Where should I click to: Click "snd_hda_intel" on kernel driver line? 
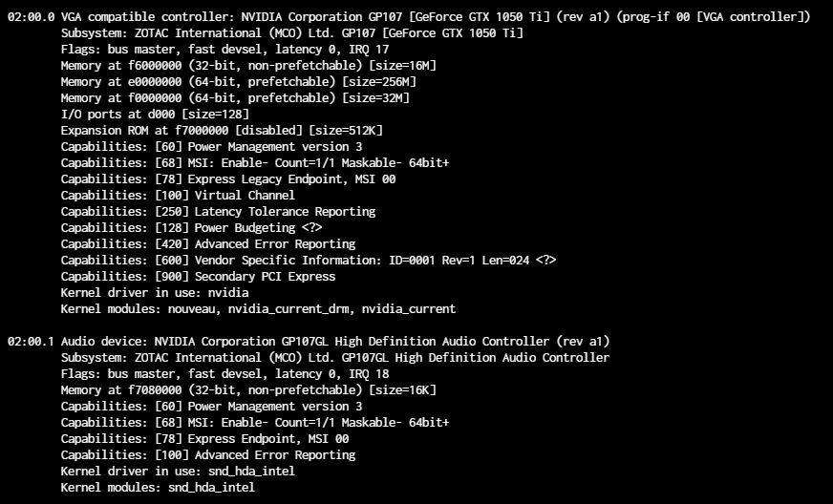[251, 472]
